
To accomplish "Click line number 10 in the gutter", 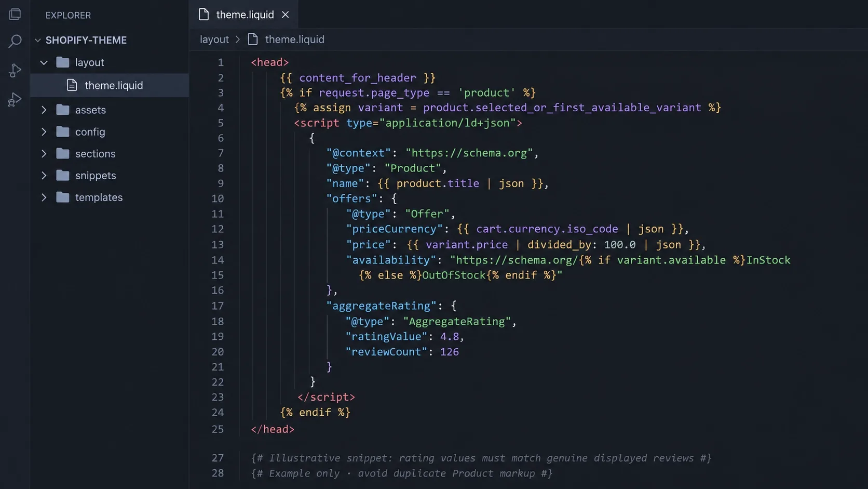I will pos(218,199).
